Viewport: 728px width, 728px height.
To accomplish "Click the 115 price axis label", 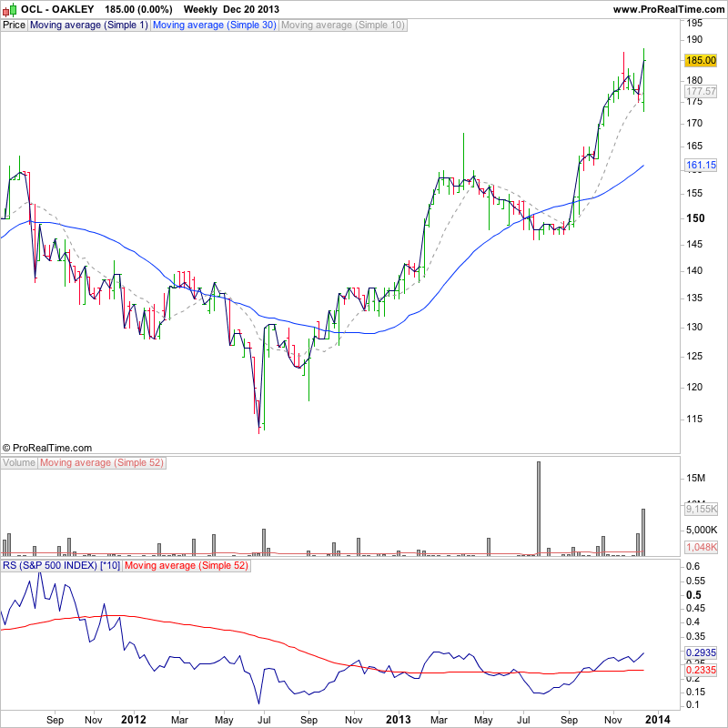I will pyautogui.click(x=694, y=419).
